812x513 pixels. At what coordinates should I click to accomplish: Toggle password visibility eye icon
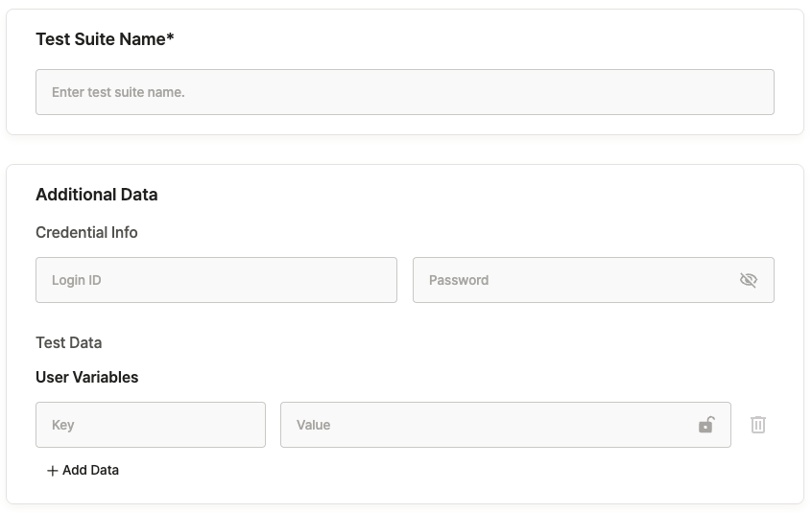(749, 280)
